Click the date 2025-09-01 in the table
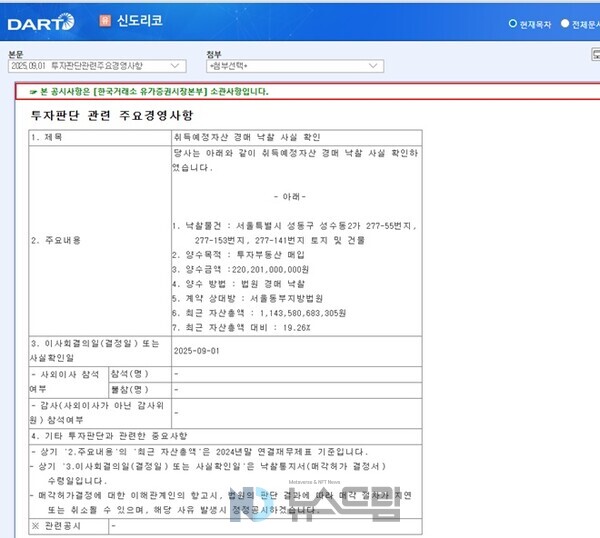This screenshot has width=600, height=538. click(x=197, y=351)
